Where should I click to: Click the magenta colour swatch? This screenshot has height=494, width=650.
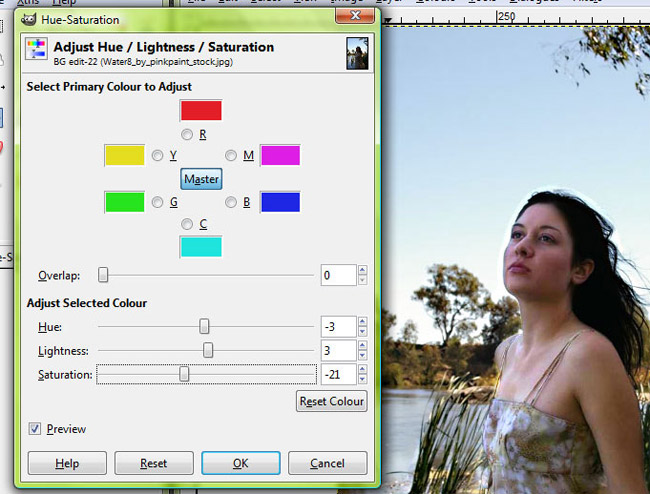tap(281, 155)
